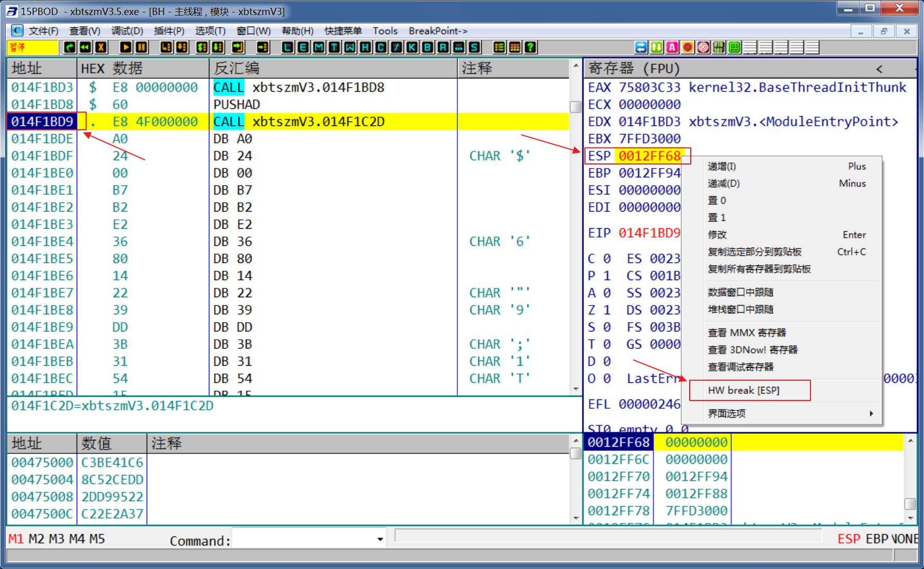This screenshot has width=924, height=569.
Task: Open Call stack with K icon
Action: pos(412,48)
